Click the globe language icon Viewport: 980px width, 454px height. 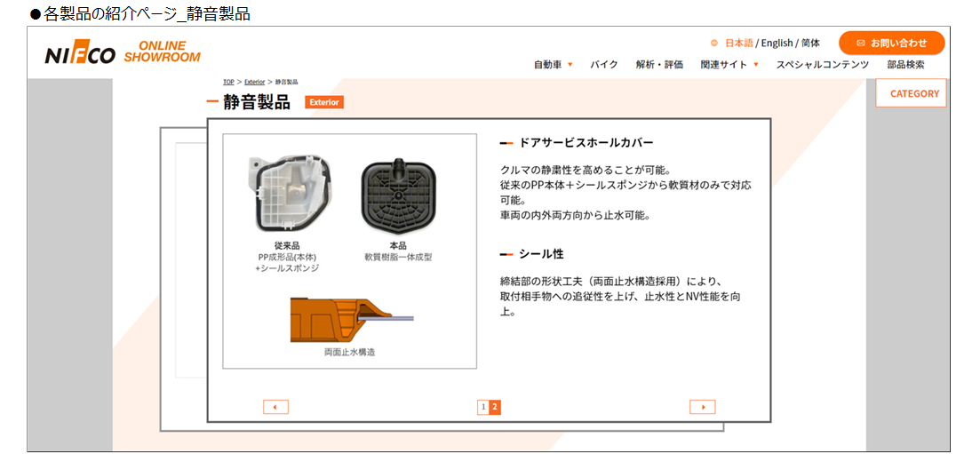click(714, 44)
